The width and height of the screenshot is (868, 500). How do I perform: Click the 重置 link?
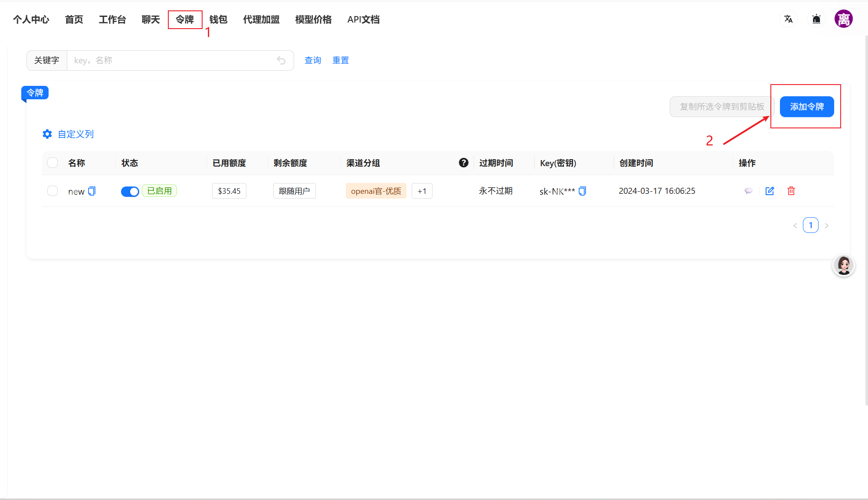(x=341, y=60)
